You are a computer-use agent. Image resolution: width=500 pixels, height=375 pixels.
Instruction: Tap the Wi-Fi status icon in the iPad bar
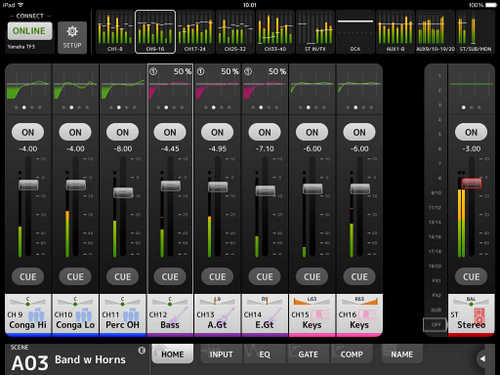[x=21, y=5]
